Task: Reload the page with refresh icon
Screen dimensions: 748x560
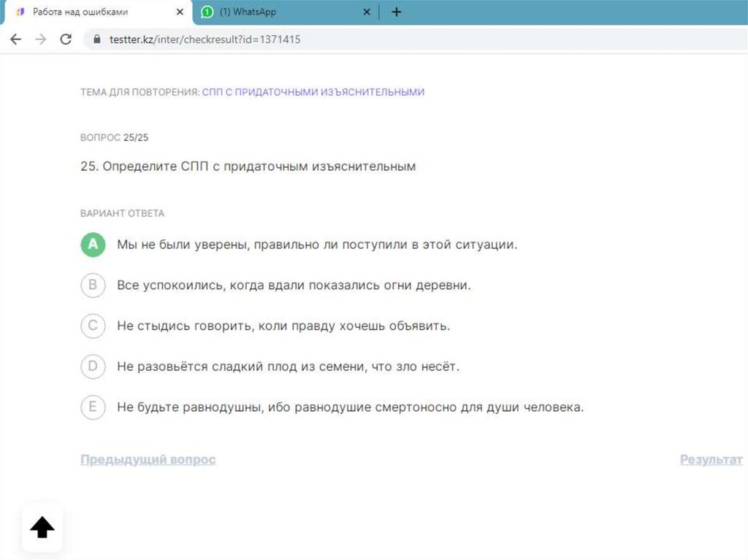Action: [x=66, y=39]
